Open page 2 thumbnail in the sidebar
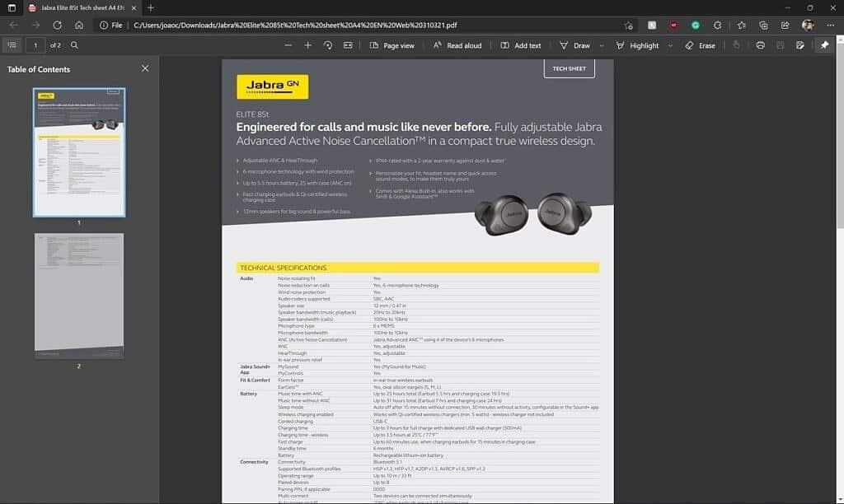Viewport: 844px width, 504px height. click(x=78, y=296)
